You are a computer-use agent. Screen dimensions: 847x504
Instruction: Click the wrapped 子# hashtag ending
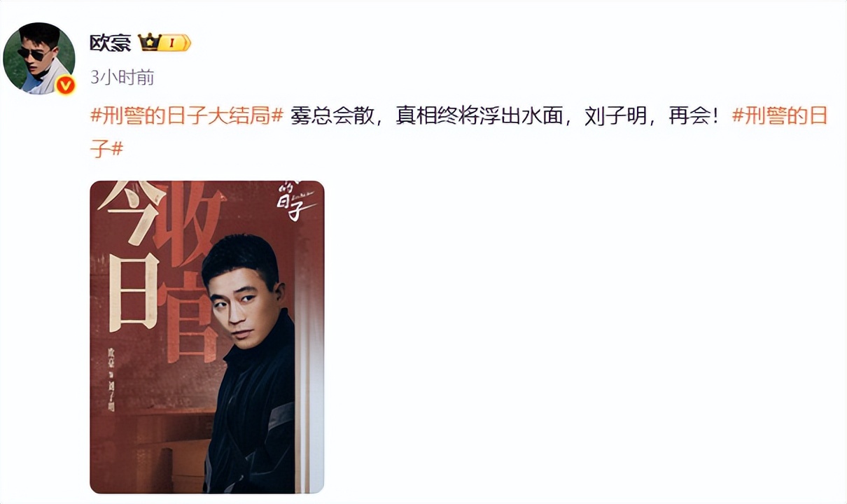tap(106, 148)
